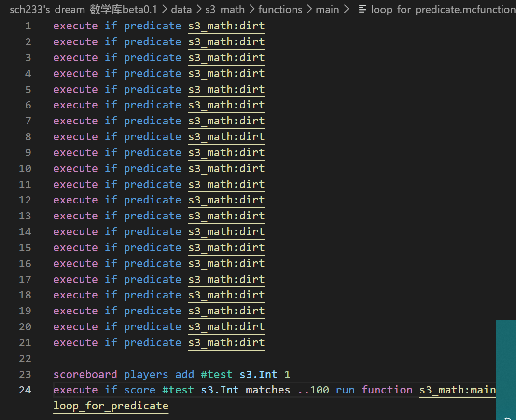Click the "scoreboard" keyword on line 23
The height and width of the screenshot is (420, 516).
tap(85, 375)
